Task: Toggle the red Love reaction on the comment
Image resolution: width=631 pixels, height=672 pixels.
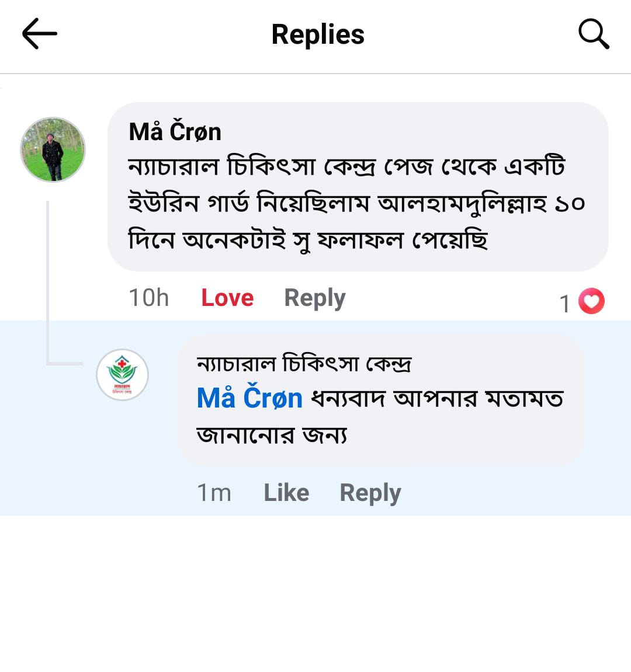Action: pyautogui.click(x=227, y=298)
